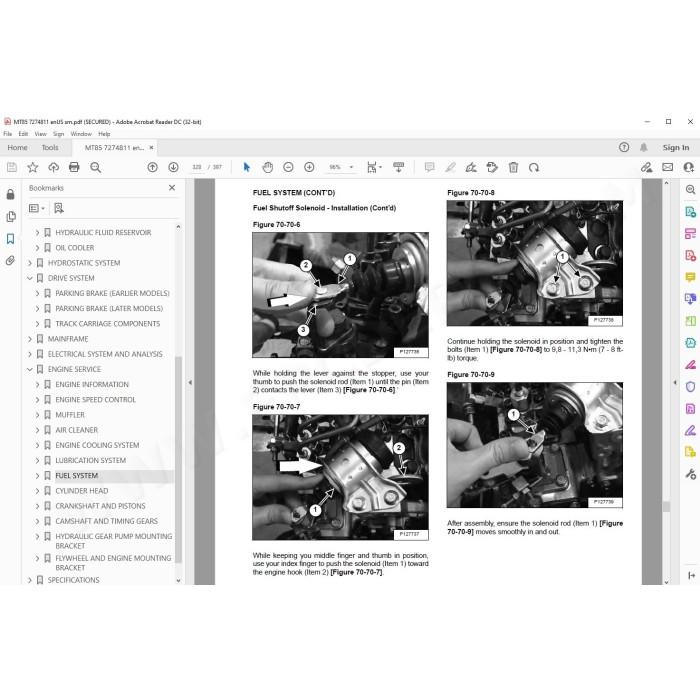Open ELECTRICAL SYSTEM AND ANALYSIS bookmark
This screenshot has height=700, width=700.
[105, 354]
